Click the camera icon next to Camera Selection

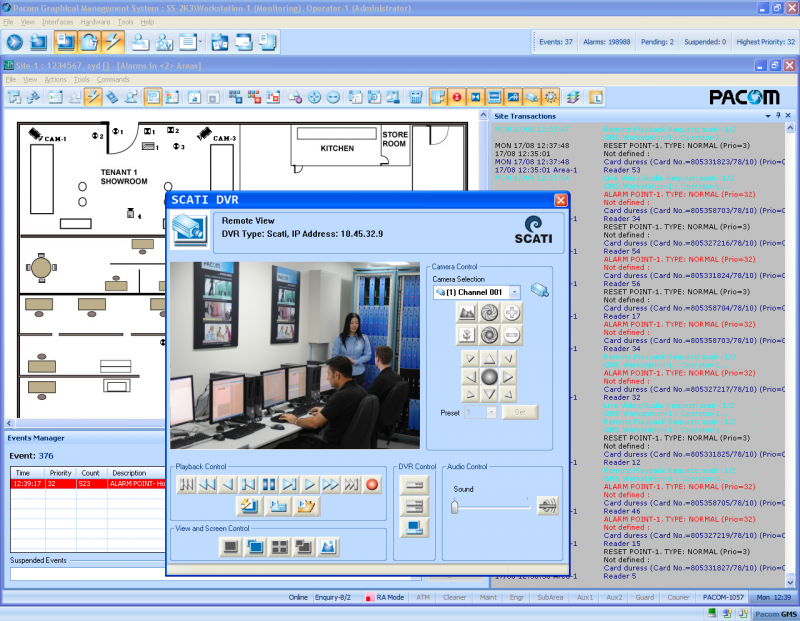click(x=539, y=290)
